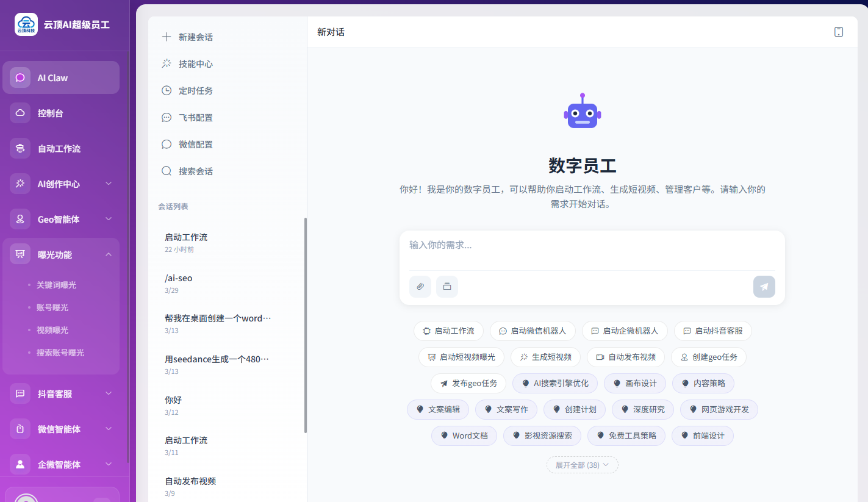This screenshot has height=502, width=868.
Task: Click the 云顶科技 logo
Action: tap(26, 24)
